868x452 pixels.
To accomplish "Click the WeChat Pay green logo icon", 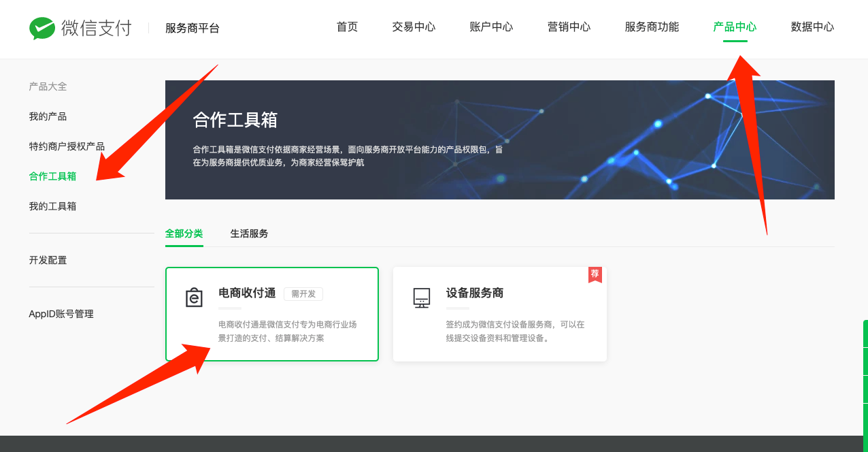I will tap(41, 28).
